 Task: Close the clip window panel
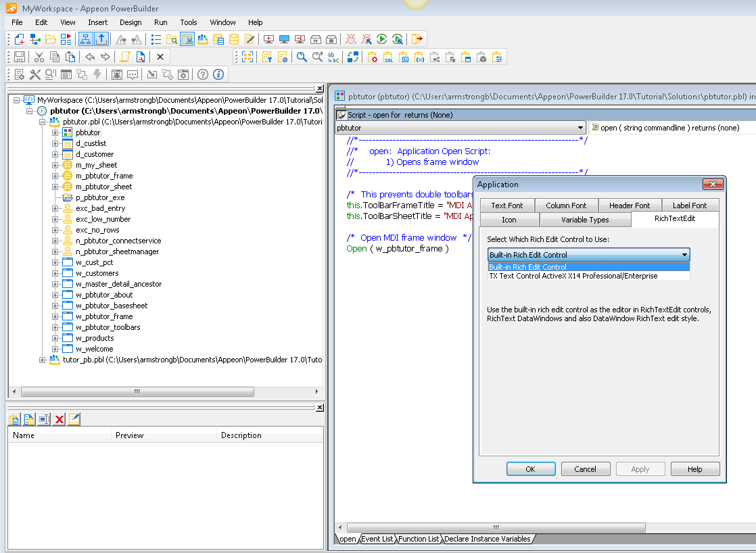click(x=320, y=408)
